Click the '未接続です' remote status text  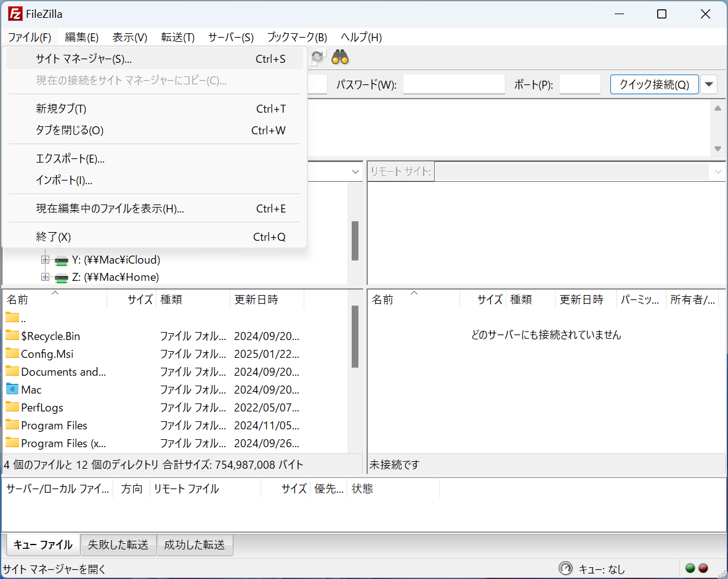tap(395, 464)
